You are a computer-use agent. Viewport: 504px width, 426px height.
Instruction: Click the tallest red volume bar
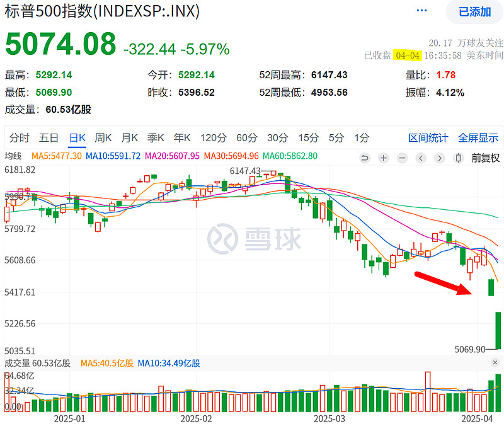428,391
